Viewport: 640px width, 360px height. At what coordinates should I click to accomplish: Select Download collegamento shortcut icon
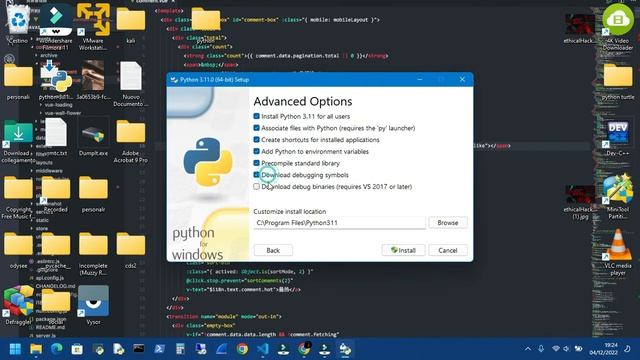(18, 141)
